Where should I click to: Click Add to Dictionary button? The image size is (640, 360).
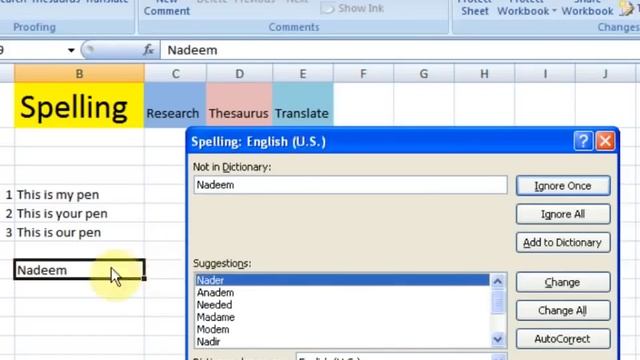coord(563,242)
